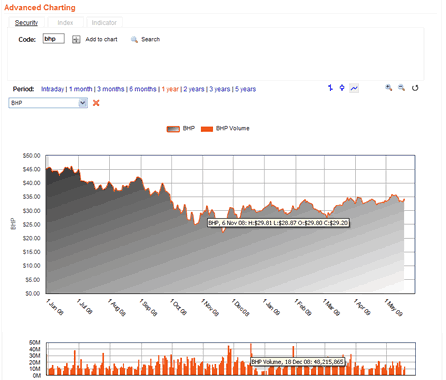Screen dimensions: 446x380
Task: Select 1 month period
Action: 81,89
